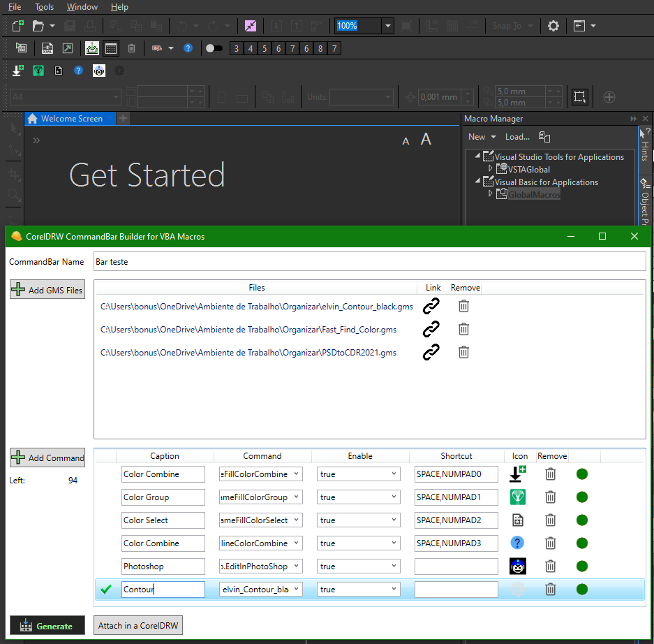The height and width of the screenshot is (644, 654).
Task: Open the zoom level 100% dropdown
Action: click(388, 26)
